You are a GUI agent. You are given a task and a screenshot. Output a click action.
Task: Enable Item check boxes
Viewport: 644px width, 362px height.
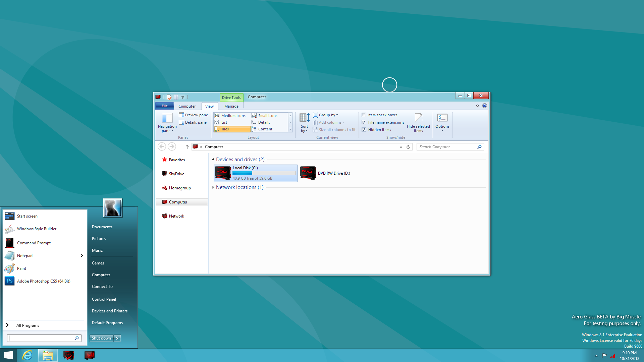pos(364,115)
